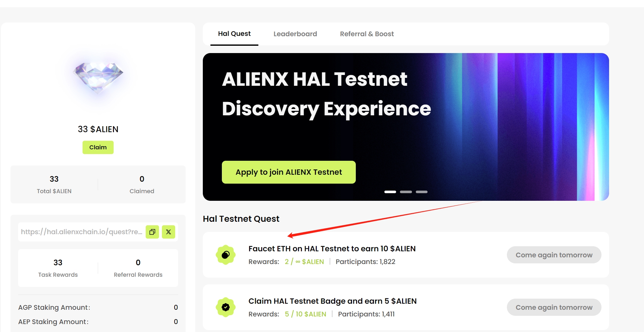
Task: Click the ALIENX HAL Testnet banner image
Action: (x=406, y=127)
